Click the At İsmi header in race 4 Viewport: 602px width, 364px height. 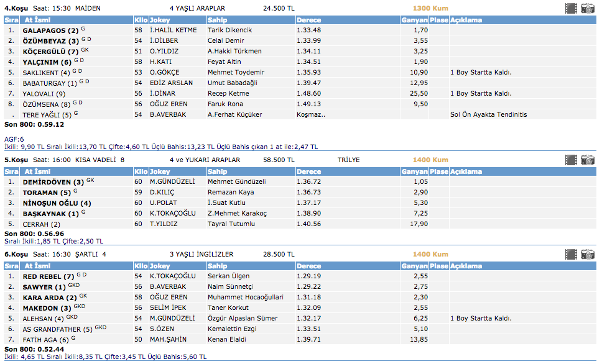click(x=37, y=20)
